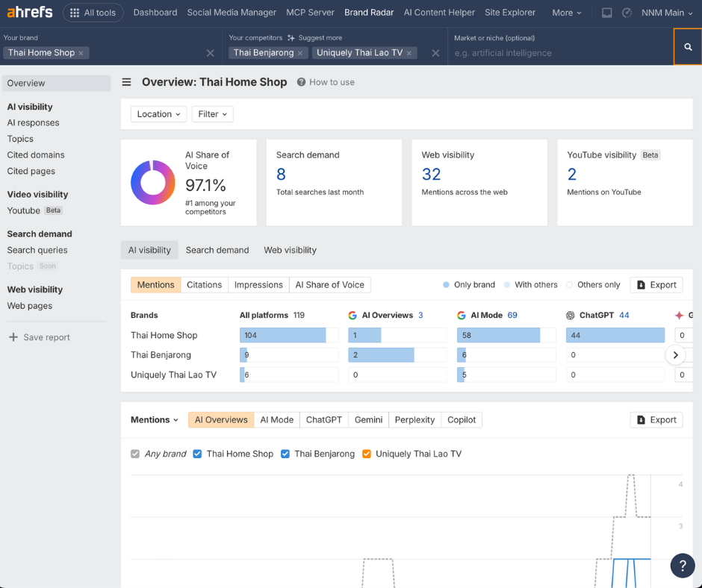The height and width of the screenshot is (588, 702).
Task: Remove Thai Home Shop brand tag
Action: click(81, 53)
